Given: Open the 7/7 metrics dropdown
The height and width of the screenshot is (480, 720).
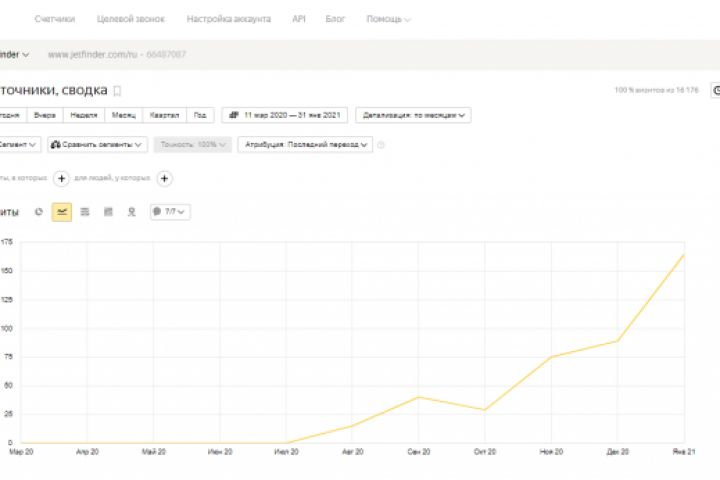Looking at the screenshot, I should [170, 212].
